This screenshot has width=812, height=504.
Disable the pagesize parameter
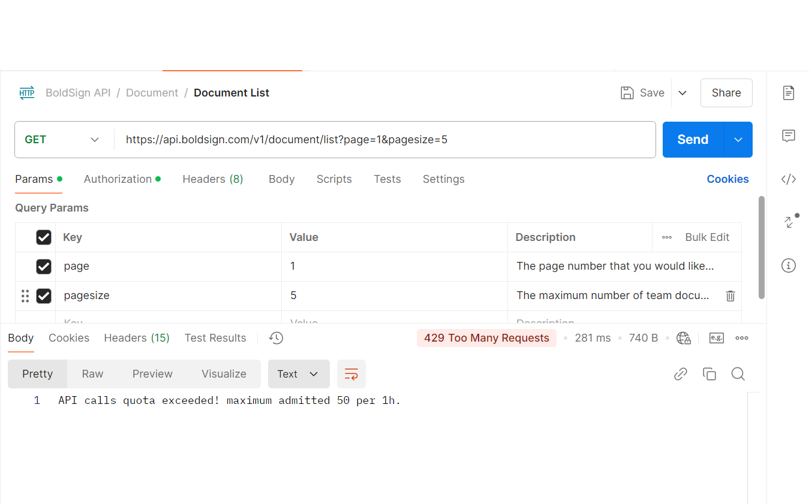(x=44, y=295)
